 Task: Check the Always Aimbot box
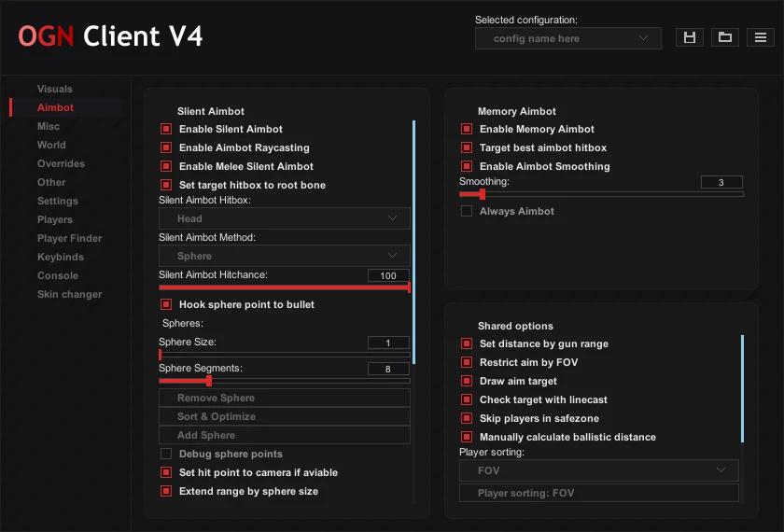tap(467, 211)
